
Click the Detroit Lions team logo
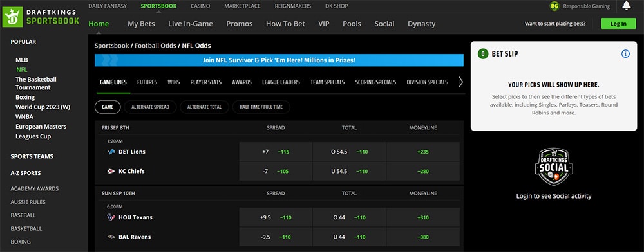pyautogui.click(x=111, y=152)
